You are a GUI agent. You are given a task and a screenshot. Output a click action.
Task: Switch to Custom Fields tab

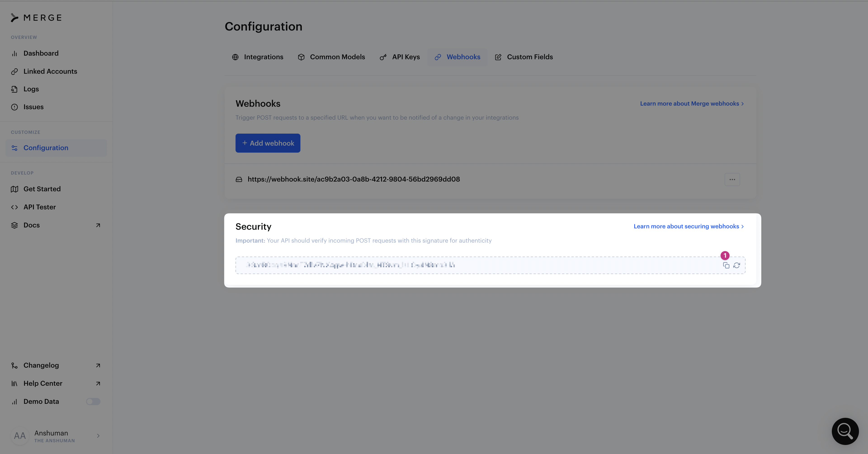[524, 57]
